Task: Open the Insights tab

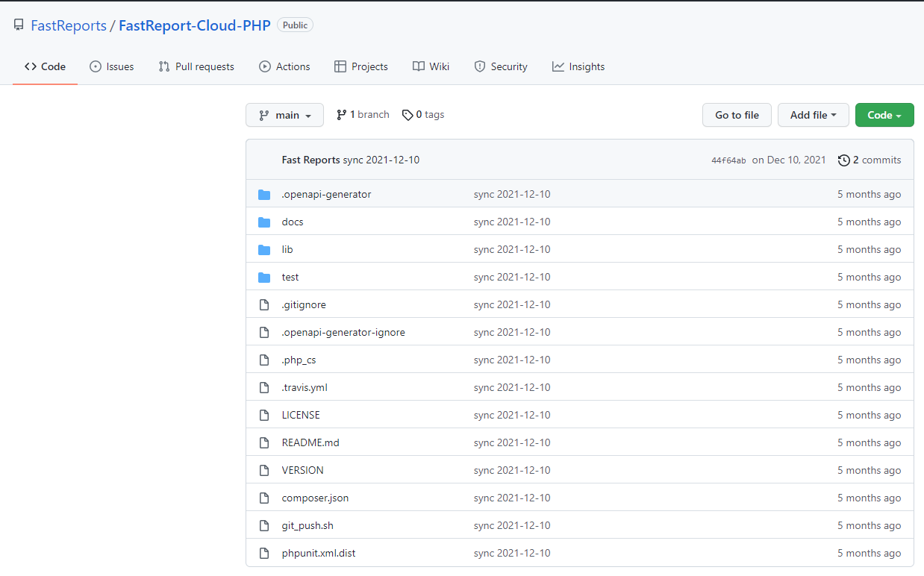Action: pyautogui.click(x=578, y=66)
